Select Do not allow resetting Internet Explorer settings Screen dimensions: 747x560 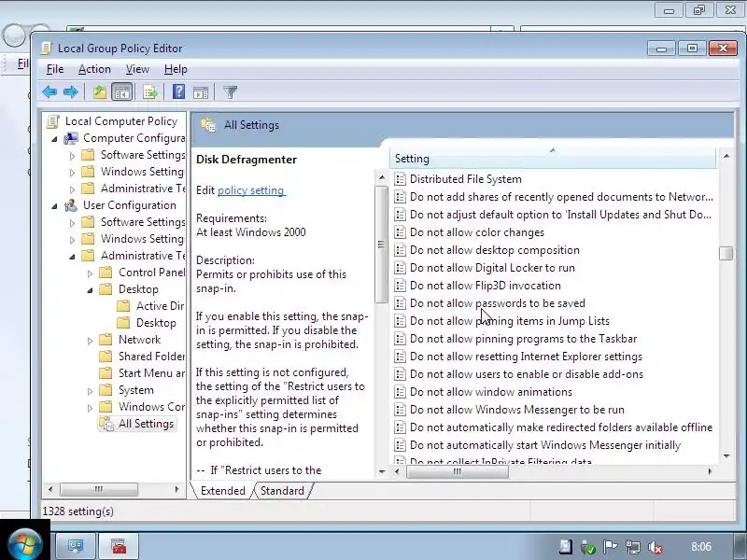pos(526,357)
